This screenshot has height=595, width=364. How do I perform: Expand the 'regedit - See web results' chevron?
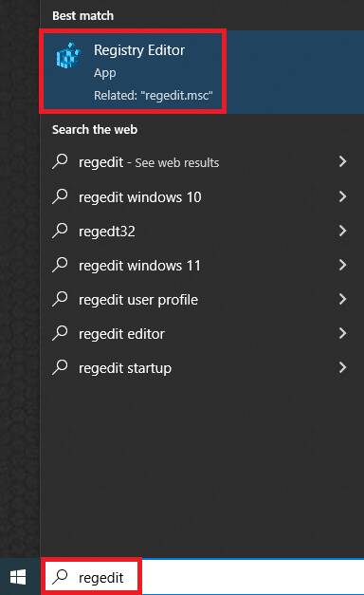[x=342, y=161]
